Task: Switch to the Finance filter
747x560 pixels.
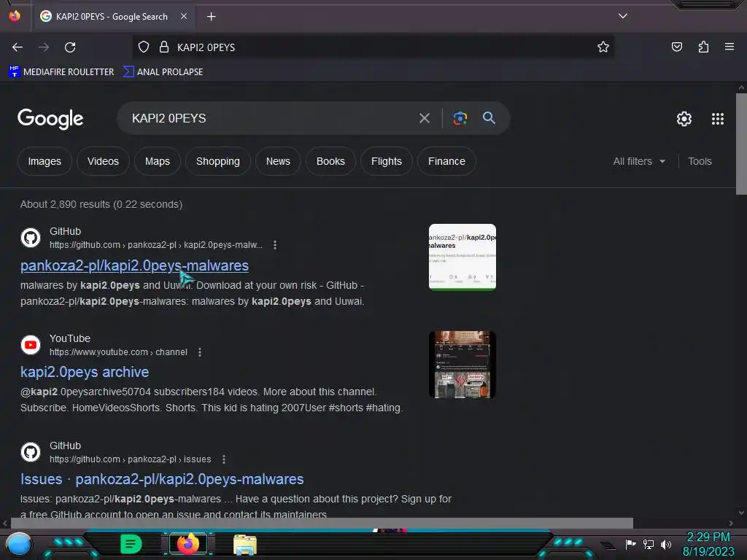Action: [446, 161]
